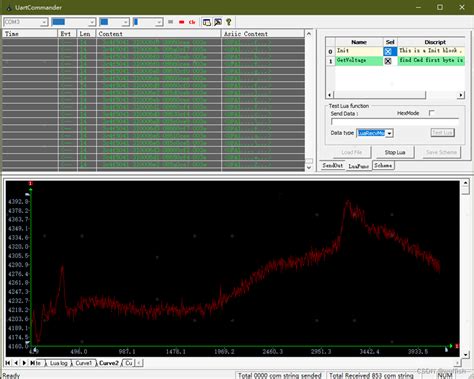The height and width of the screenshot is (379, 474).
Task: Click the Save Scheme button
Action: click(441, 152)
